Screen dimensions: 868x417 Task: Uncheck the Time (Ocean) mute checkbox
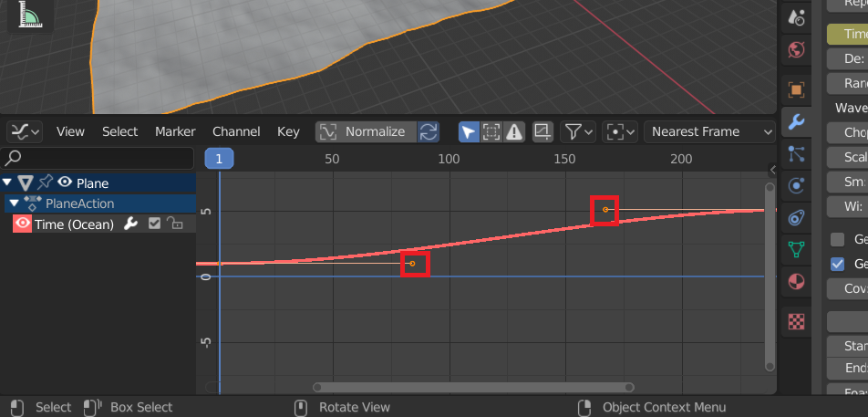[x=154, y=224]
